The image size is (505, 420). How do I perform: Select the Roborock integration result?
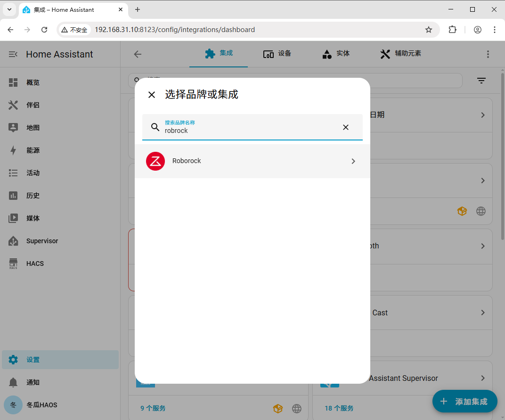click(x=252, y=161)
